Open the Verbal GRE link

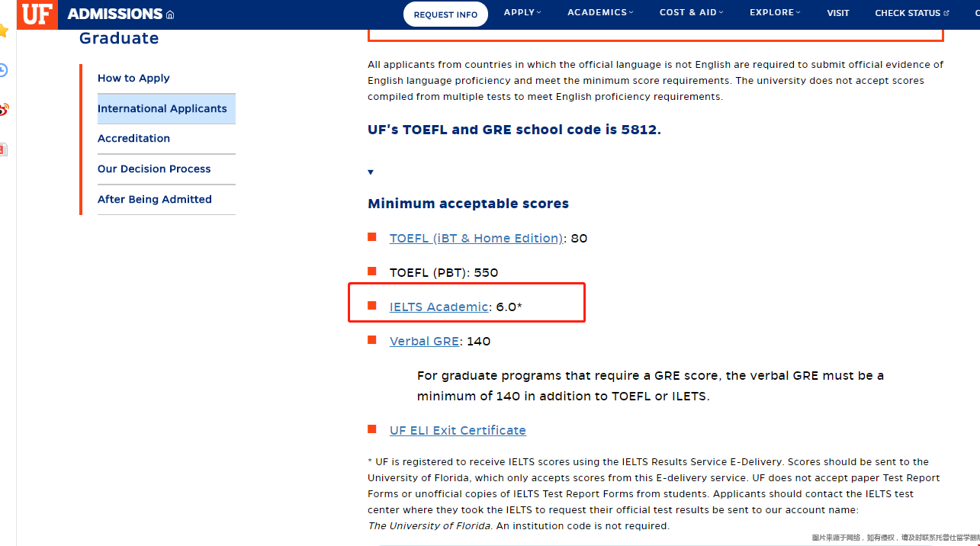425,341
